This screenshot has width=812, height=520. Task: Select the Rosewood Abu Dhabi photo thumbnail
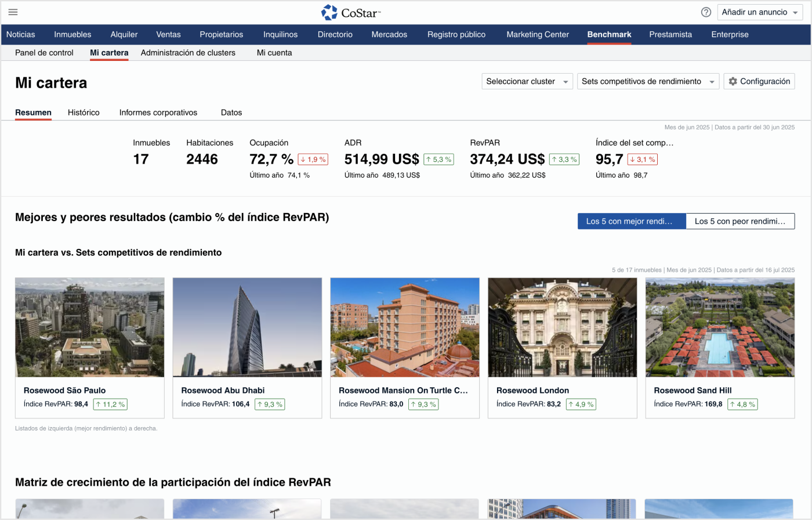[247, 327]
